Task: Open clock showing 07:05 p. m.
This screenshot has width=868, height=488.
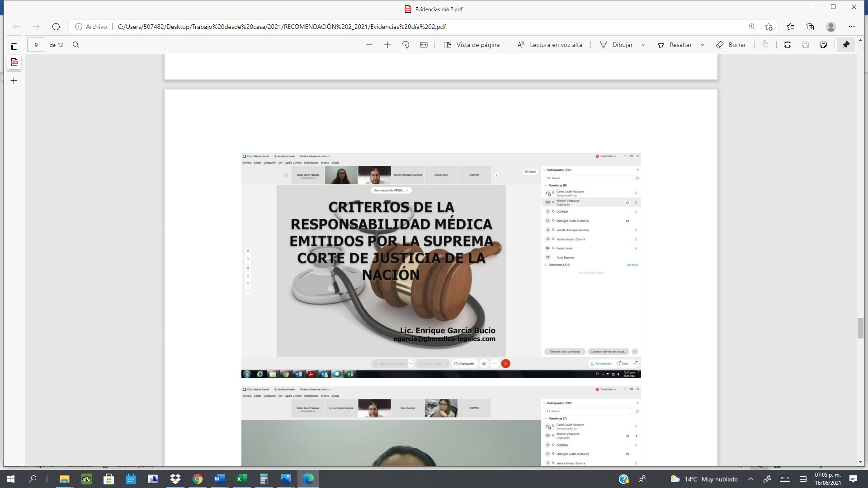Action: coord(828,479)
